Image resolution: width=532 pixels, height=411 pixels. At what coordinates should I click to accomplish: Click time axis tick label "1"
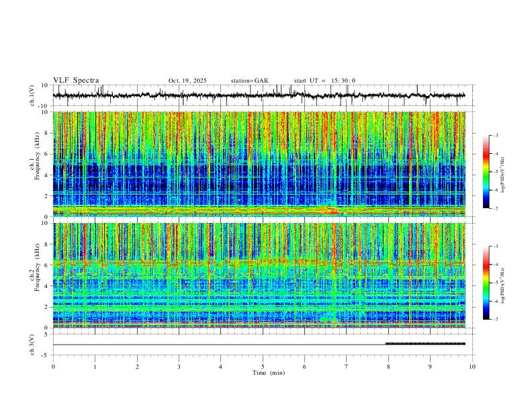[x=95, y=367]
